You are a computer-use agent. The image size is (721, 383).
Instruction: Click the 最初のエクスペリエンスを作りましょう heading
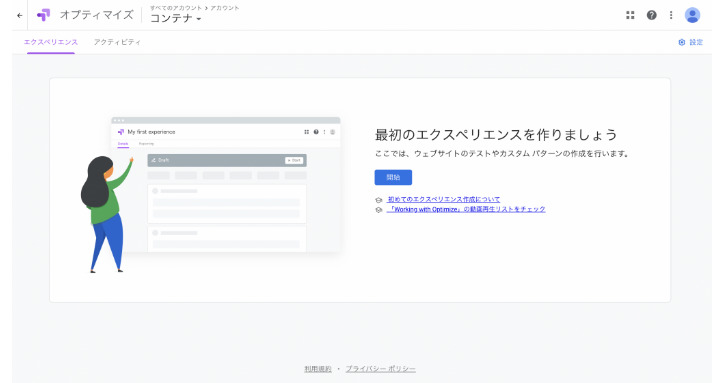tap(496, 135)
